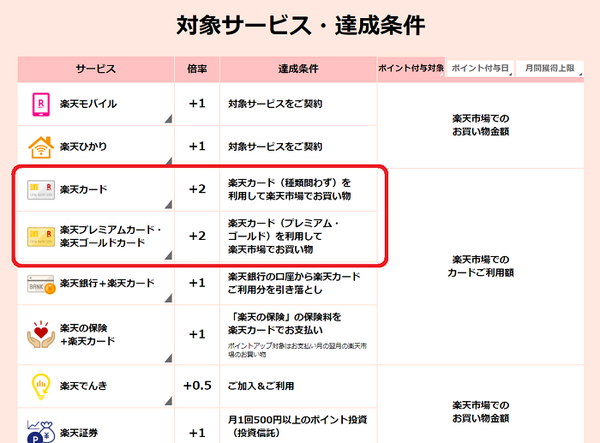Click small note ポイントアップ対象はお支払い月の翌月
The image size is (600, 443).
click(x=297, y=350)
